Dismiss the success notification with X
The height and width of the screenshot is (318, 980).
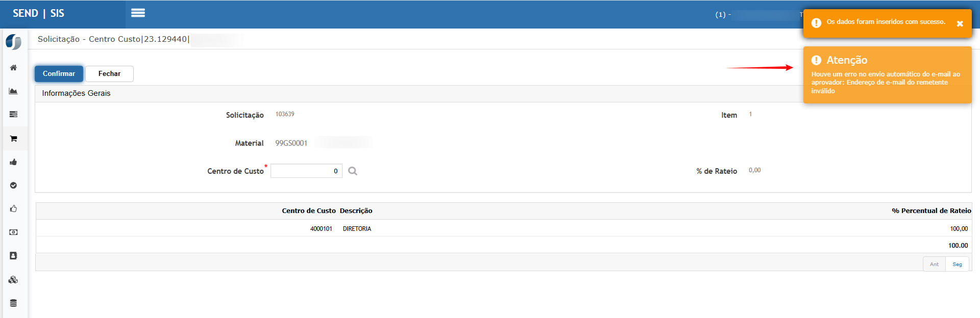(960, 23)
